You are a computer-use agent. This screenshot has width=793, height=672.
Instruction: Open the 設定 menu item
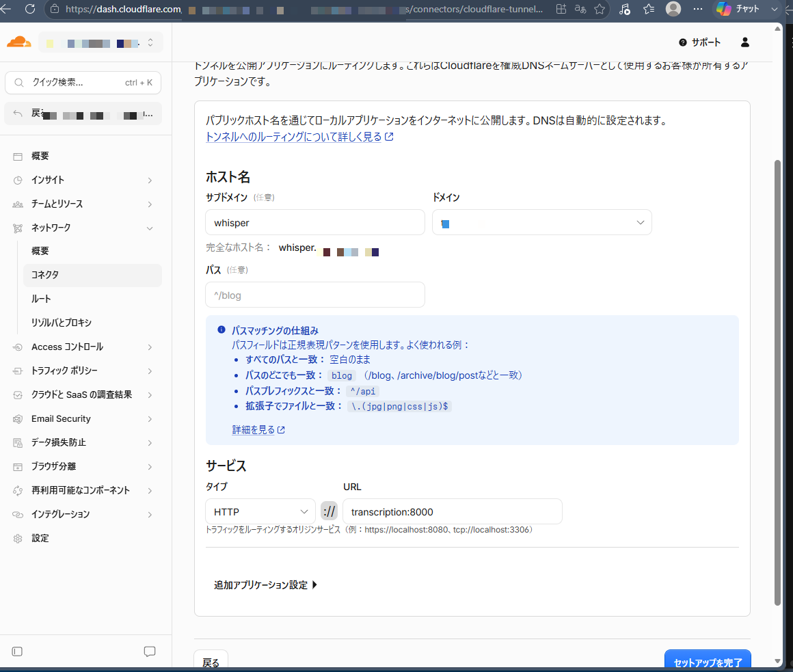click(83, 539)
